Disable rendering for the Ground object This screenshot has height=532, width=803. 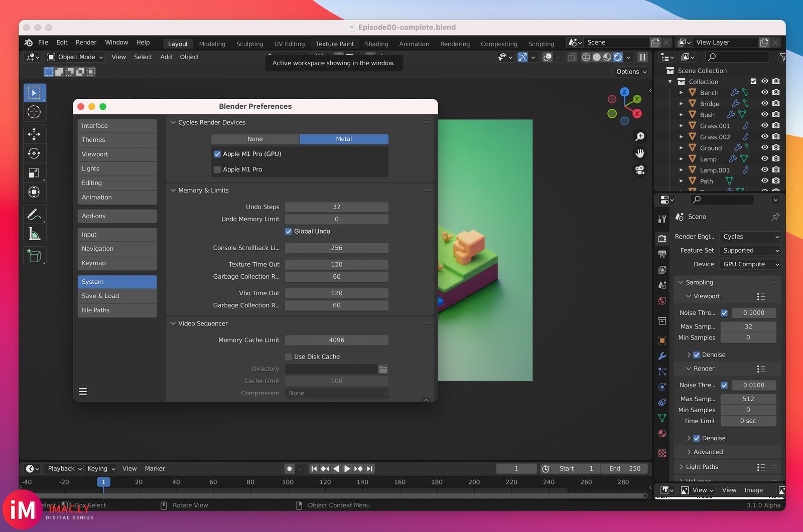click(x=776, y=147)
